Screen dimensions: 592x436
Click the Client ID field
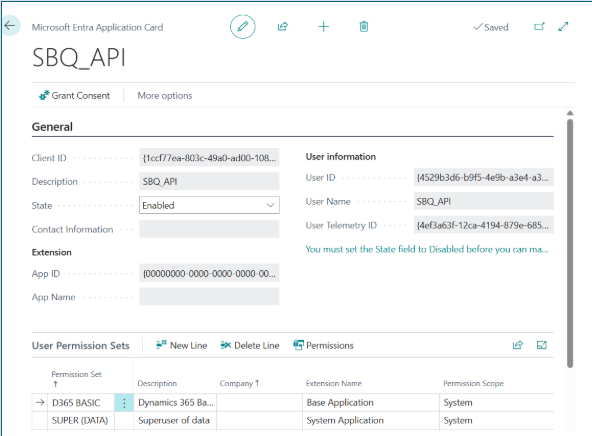click(x=209, y=157)
